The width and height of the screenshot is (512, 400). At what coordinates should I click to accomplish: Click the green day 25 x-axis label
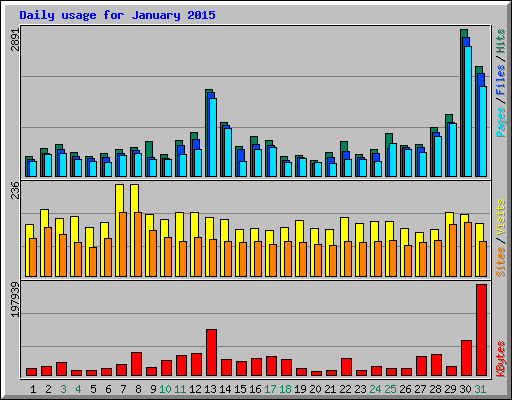[390, 389]
